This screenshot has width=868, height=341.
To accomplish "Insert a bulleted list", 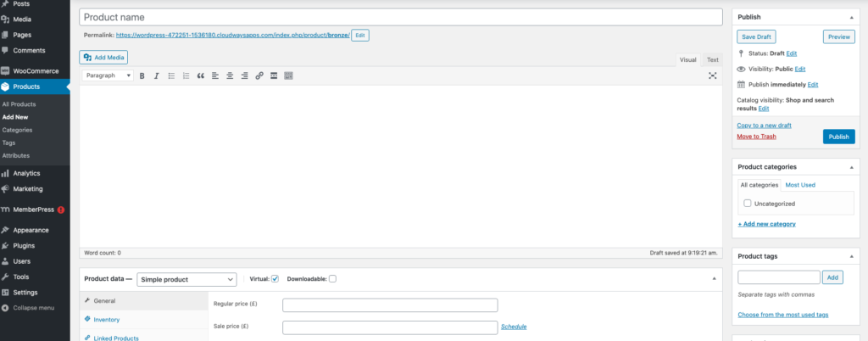I will click(171, 75).
